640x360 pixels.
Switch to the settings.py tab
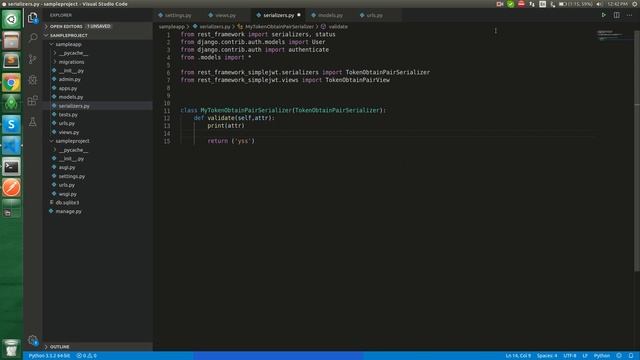(x=178, y=15)
